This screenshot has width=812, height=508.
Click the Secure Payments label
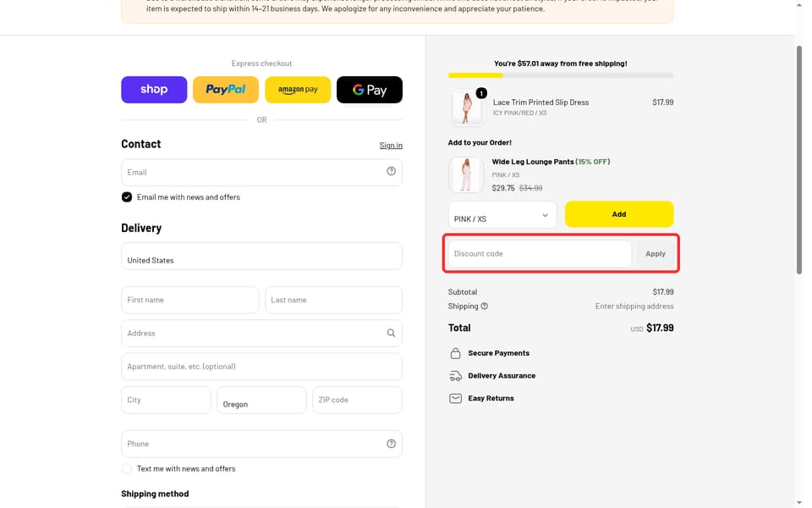[499, 353]
